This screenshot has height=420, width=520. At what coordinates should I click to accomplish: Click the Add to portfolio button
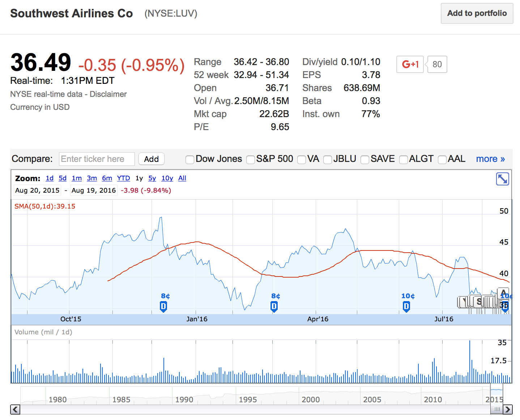coord(477,13)
